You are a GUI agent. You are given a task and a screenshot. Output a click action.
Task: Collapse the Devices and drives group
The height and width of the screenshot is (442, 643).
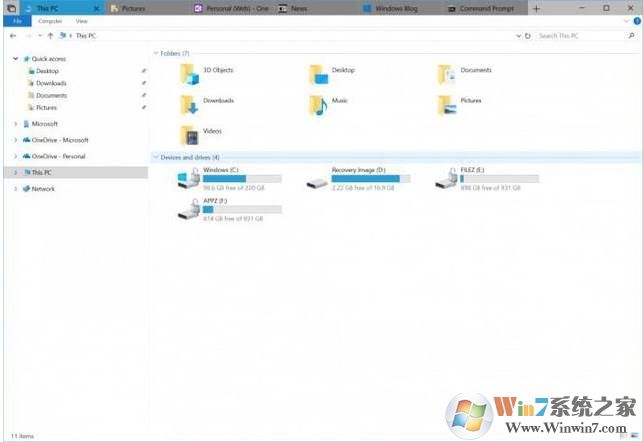(x=156, y=157)
